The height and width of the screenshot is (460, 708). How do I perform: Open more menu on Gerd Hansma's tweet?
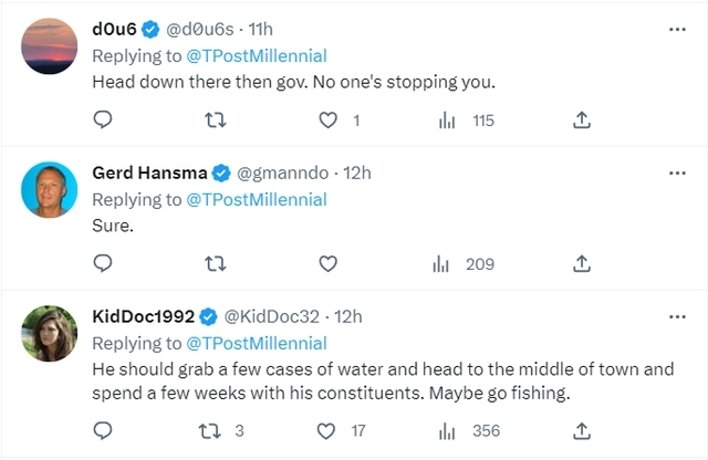click(x=677, y=173)
